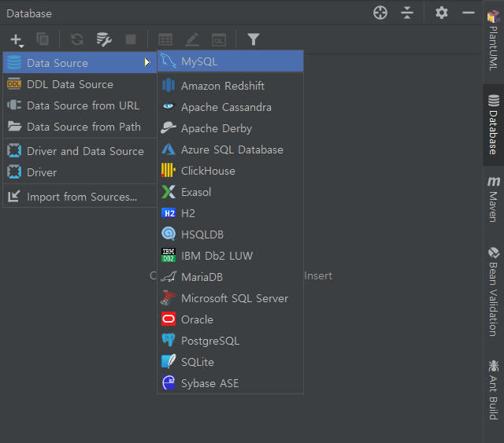
Task: Click the table editor toolbar icon
Action: click(165, 40)
